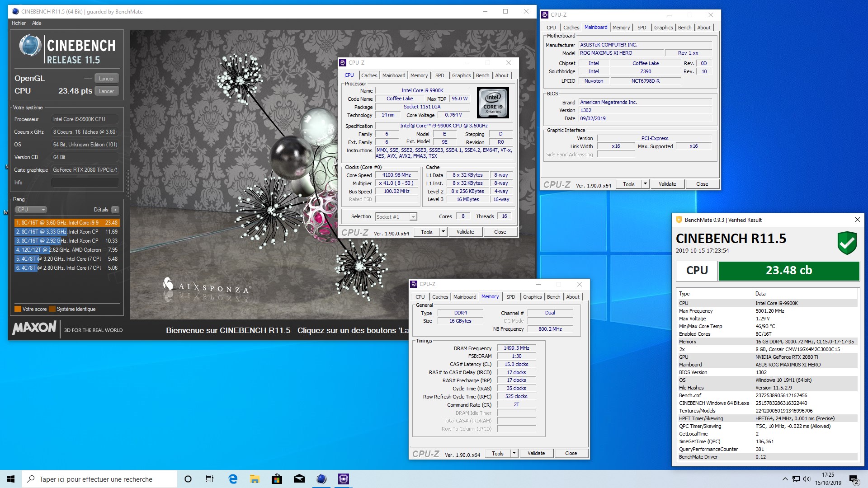Image resolution: width=868 pixels, height=488 pixels.
Task: Open Mail app from taskbar
Action: (x=299, y=479)
